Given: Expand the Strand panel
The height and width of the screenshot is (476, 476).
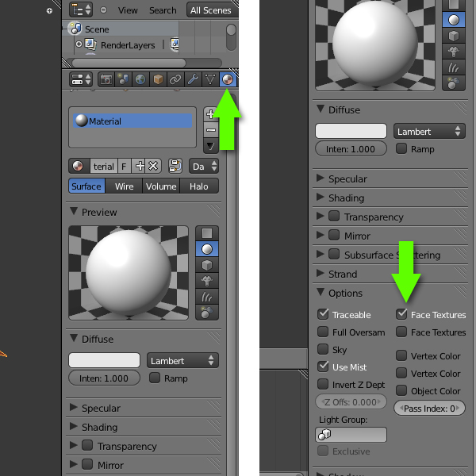Looking at the screenshot, I should (x=321, y=274).
